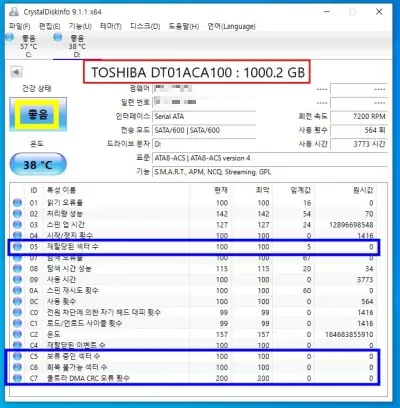Click the status orb of 01 읽기 오류율
400x408 pixels.
(x=17, y=203)
